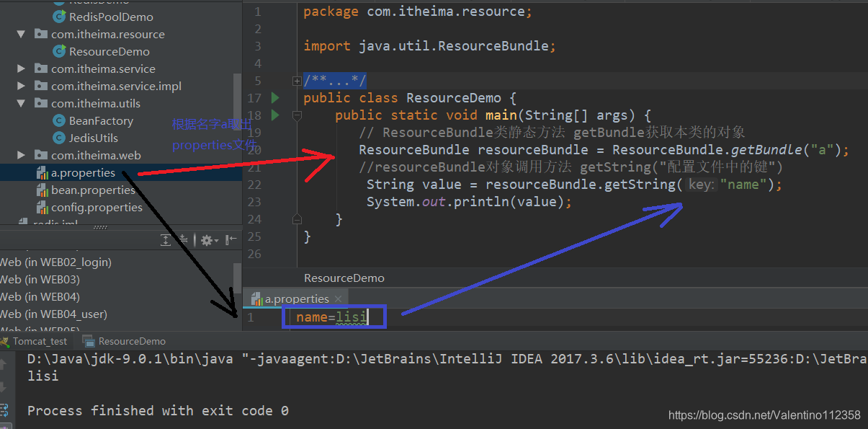Click the com.itheima.utils package folder icon
The height and width of the screenshot is (429, 868).
[40, 103]
